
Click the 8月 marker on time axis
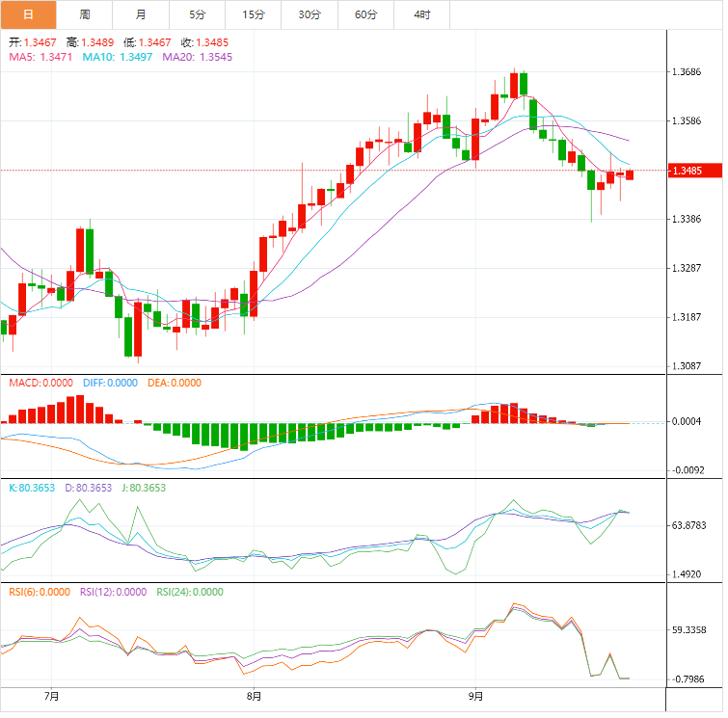point(254,695)
